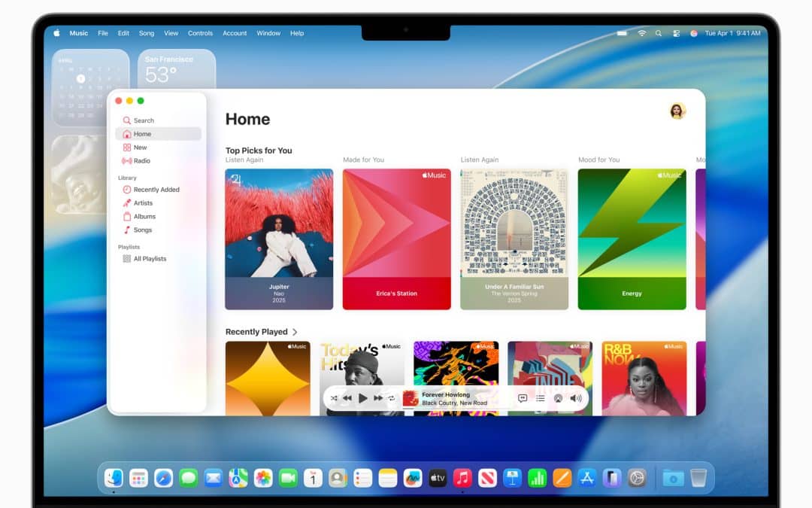Open All Playlists in the sidebar
812x508 pixels.
pyautogui.click(x=159, y=259)
